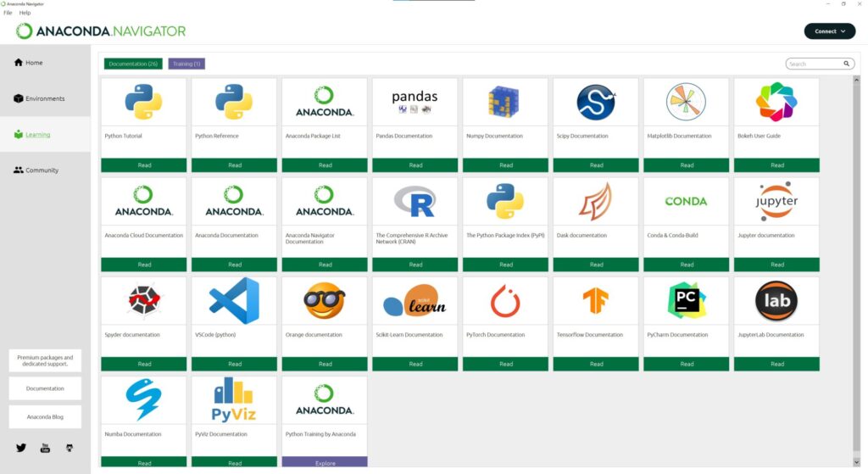Click the "PyTorch Documentation" title text
The height and width of the screenshot is (474, 868).
[495, 334]
